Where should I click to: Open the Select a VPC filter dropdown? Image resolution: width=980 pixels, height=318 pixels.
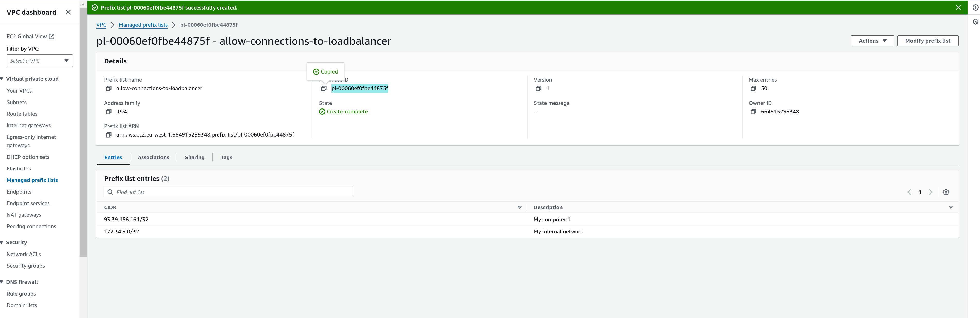click(40, 61)
